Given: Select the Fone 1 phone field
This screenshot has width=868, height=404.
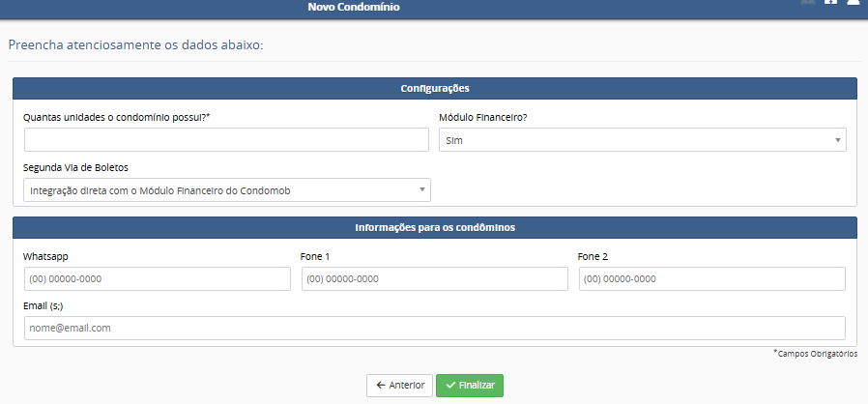Looking at the screenshot, I should (x=434, y=279).
